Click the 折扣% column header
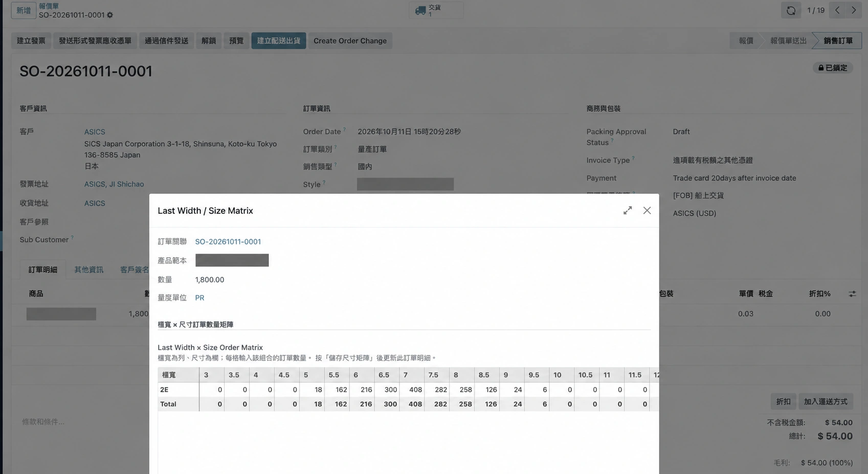Image resolution: width=868 pixels, height=474 pixels. pos(819,294)
